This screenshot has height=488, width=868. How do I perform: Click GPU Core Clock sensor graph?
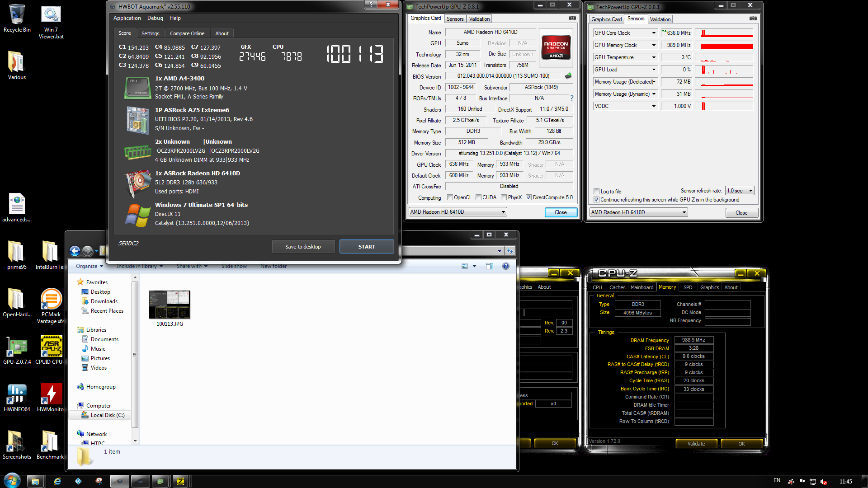point(724,33)
